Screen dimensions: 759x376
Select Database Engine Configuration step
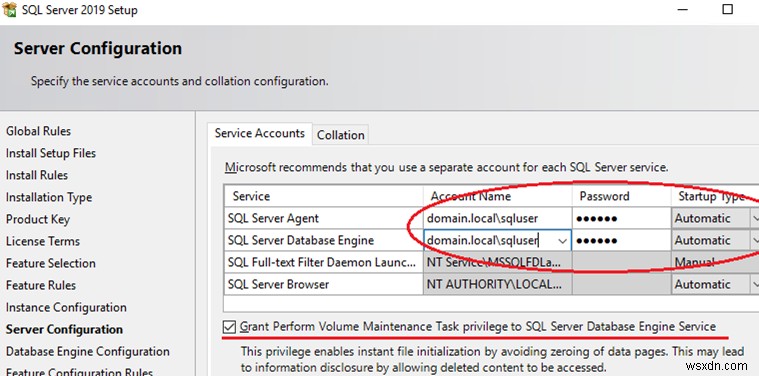pyautogui.click(x=88, y=352)
